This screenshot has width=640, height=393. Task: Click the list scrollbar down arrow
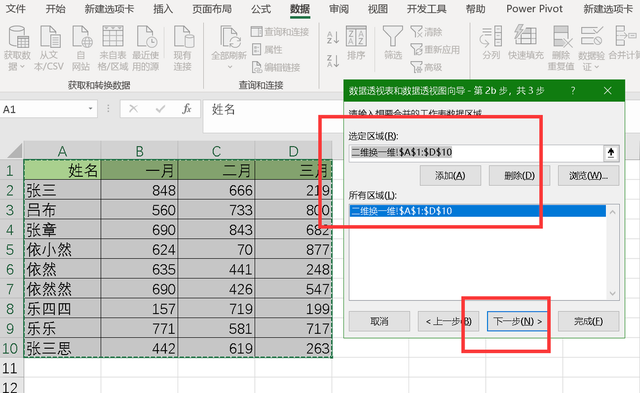[x=612, y=293]
